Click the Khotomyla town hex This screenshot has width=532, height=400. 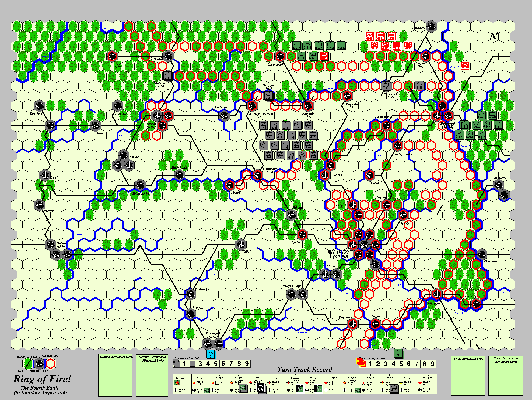482,254
